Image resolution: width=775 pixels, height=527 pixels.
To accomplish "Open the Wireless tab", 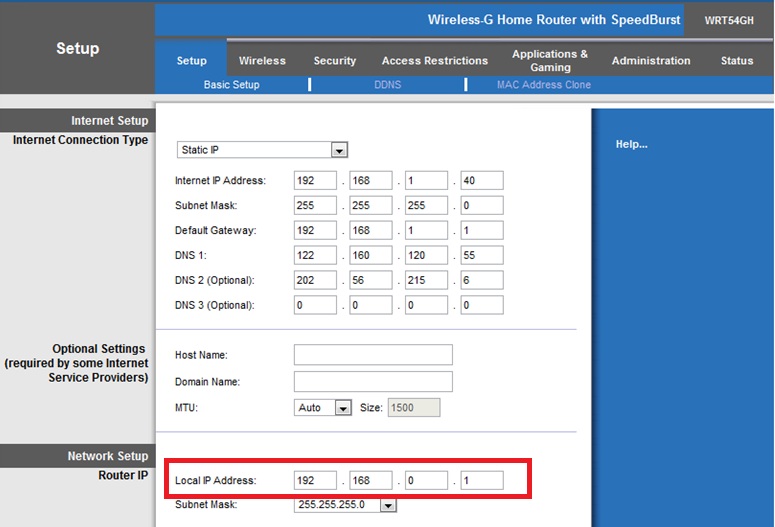I will point(262,60).
